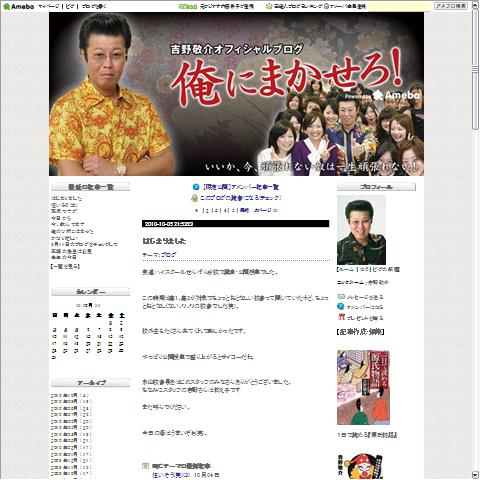
Task: Click the Ameba logo in top bar
Action: [18, 6]
